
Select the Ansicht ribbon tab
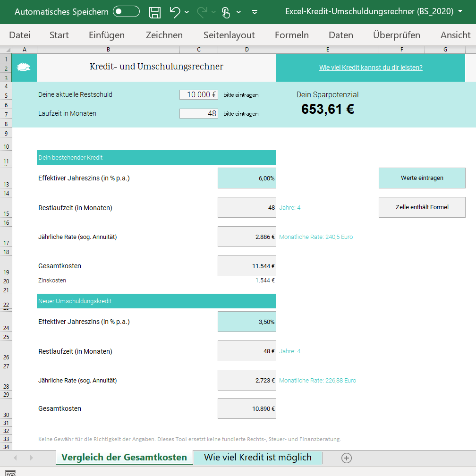(456, 35)
